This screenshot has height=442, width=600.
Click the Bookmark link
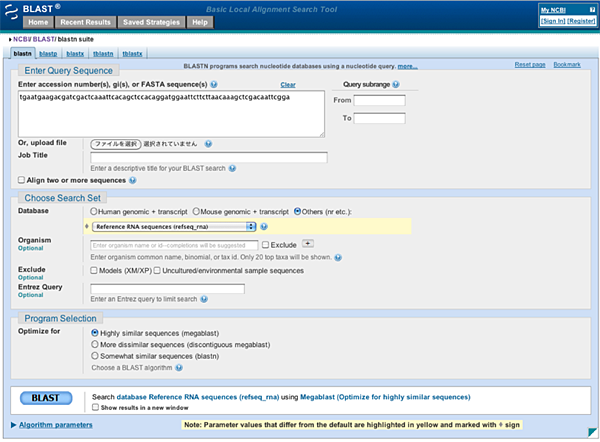(567, 65)
